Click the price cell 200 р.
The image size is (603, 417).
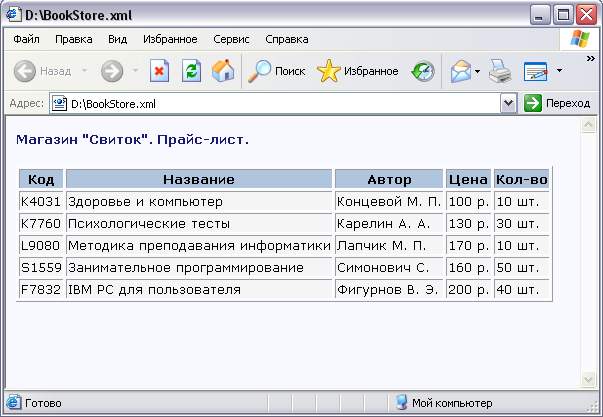click(x=468, y=289)
